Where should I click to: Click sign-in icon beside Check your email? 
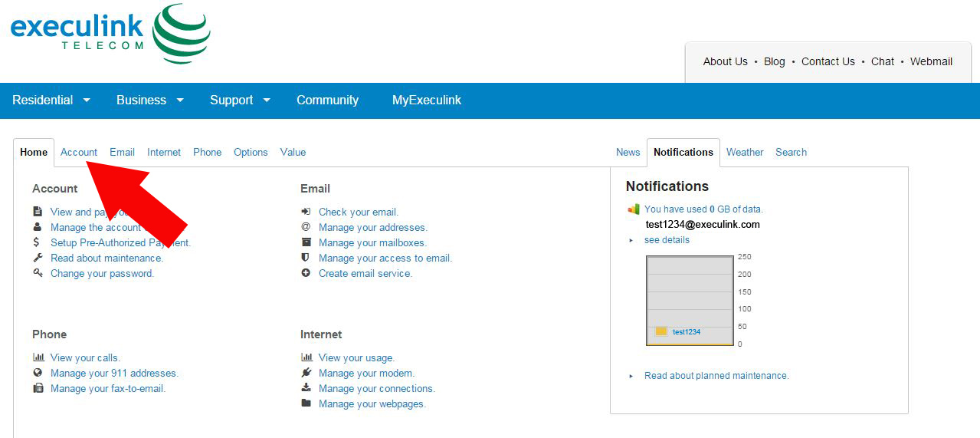click(306, 212)
